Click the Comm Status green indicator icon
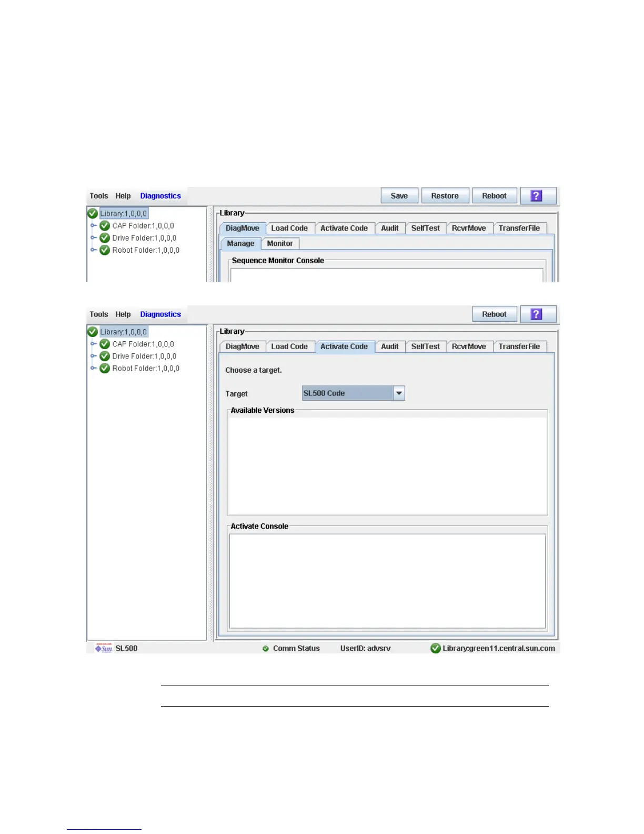The image size is (644, 834). (266, 649)
